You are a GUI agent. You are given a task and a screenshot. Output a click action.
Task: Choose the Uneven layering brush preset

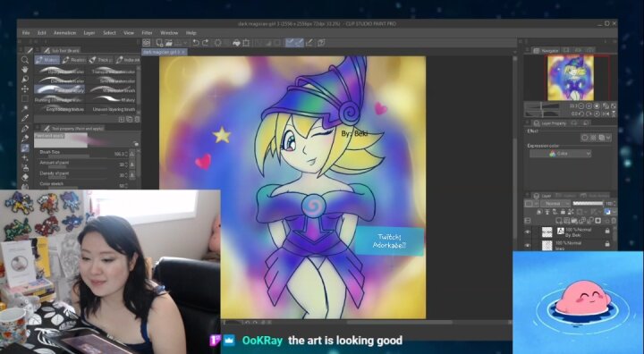pyautogui.click(x=114, y=110)
